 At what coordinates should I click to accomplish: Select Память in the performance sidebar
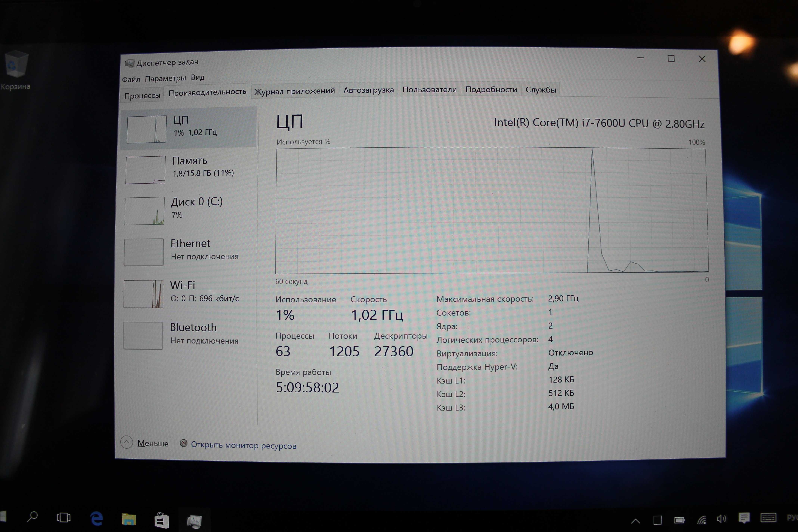coord(188,169)
